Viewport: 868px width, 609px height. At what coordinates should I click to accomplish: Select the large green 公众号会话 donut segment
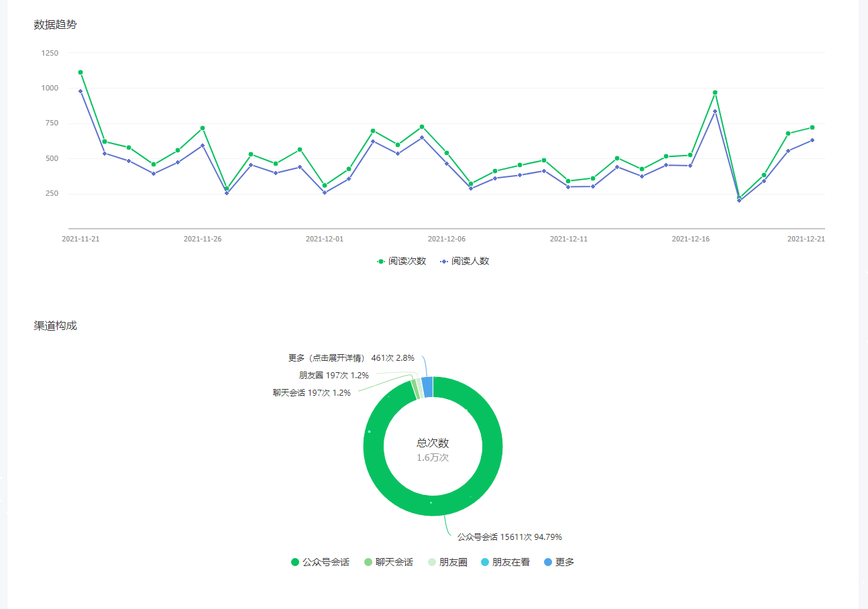click(376, 469)
